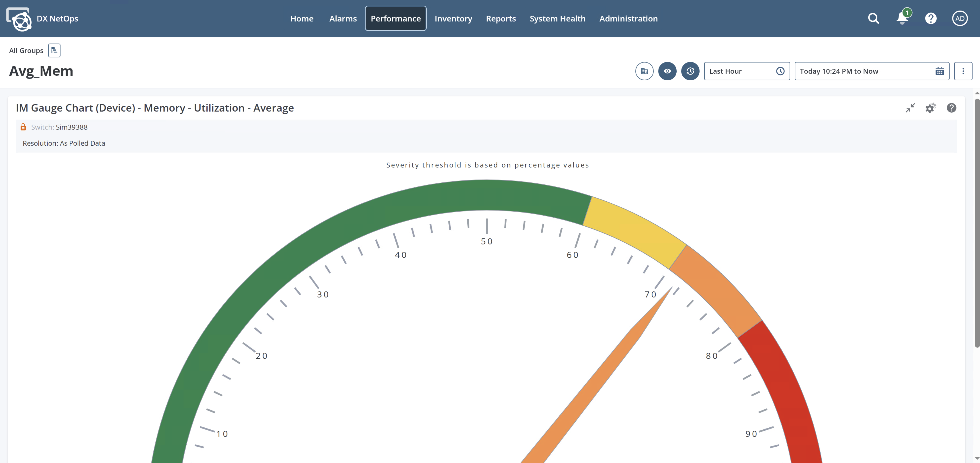Toggle the auto-refresh button

pyautogui.click(x=690, y=71)
